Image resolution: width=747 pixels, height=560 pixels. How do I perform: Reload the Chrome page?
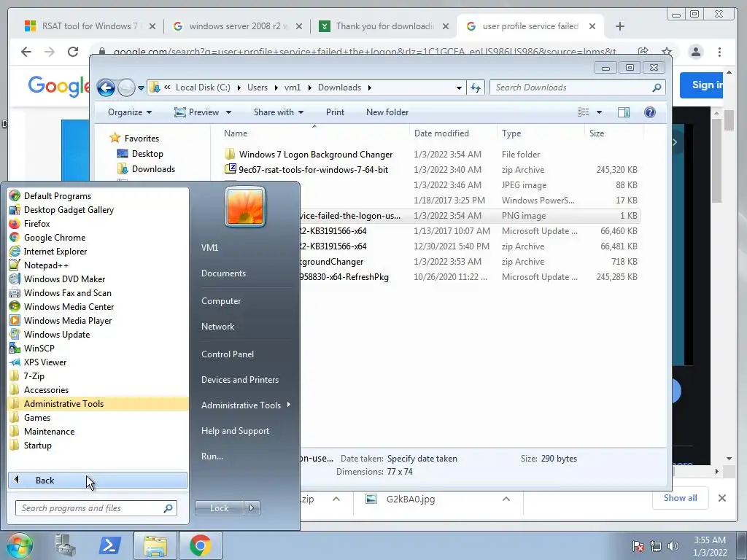(73, 52)
